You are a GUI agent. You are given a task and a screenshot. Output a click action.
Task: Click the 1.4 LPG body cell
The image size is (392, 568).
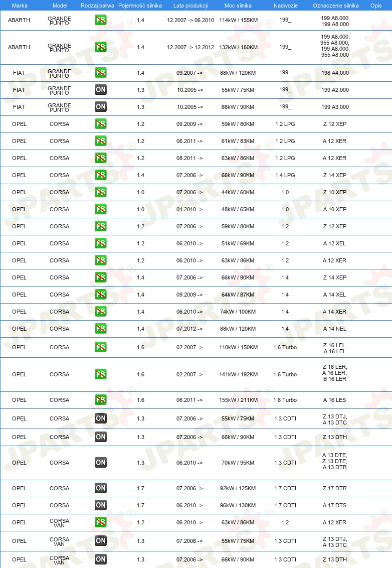click(285, 175)
